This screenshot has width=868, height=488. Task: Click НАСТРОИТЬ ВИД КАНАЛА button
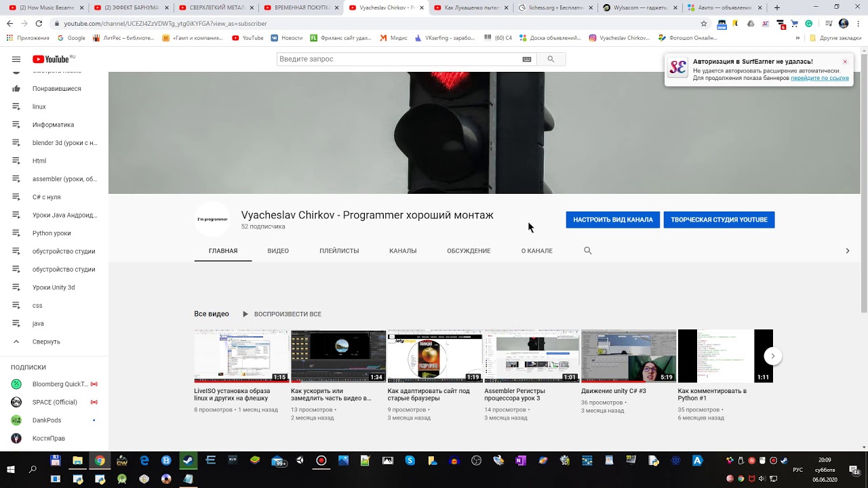click(x=613, y=220)
